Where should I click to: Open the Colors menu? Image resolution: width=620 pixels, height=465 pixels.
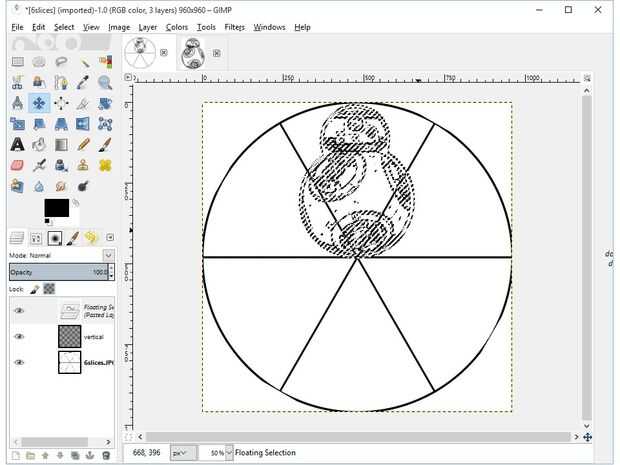176,27
